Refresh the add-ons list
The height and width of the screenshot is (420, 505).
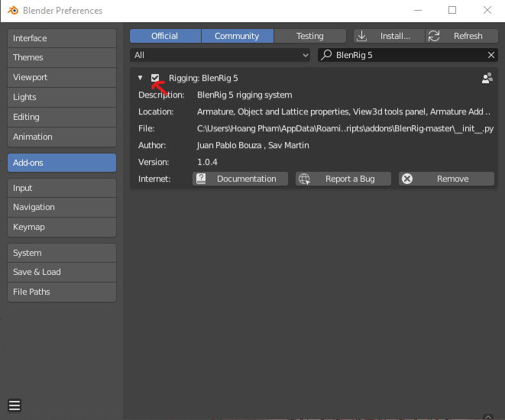pyautogui.click(x=462, y=36)
